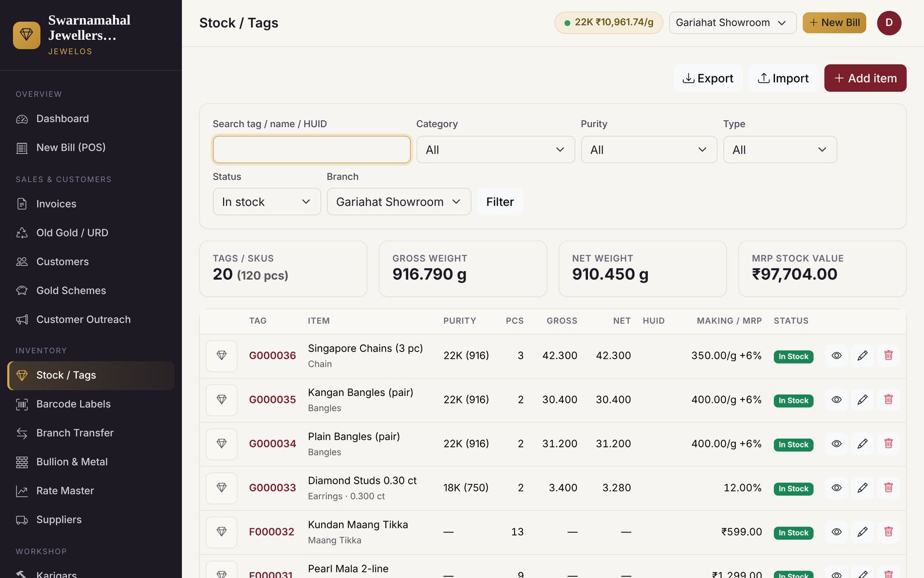
Task: Click the Swarnamahal Jewellers diamond logo
Action: coord(27,35)
